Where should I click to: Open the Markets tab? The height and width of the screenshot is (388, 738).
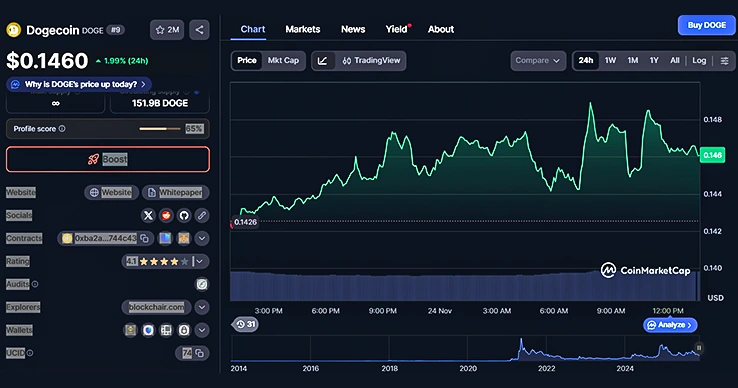point(303,29)
